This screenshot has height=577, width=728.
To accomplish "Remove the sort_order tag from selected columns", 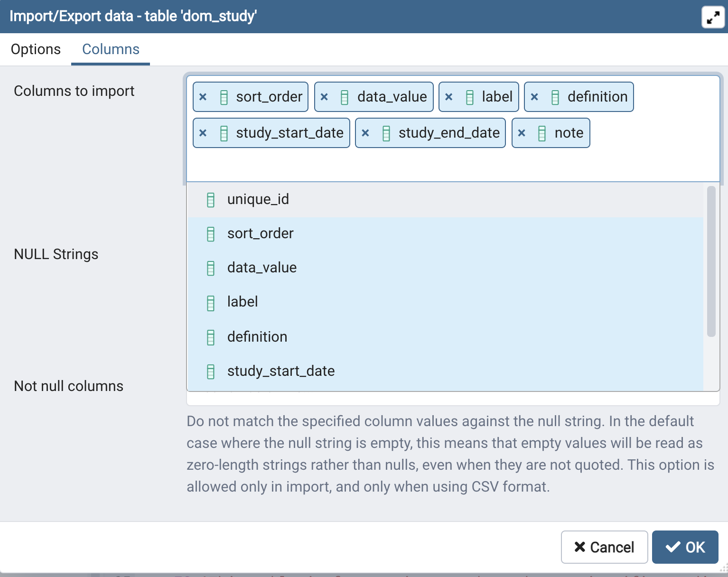I will point(203,97).
